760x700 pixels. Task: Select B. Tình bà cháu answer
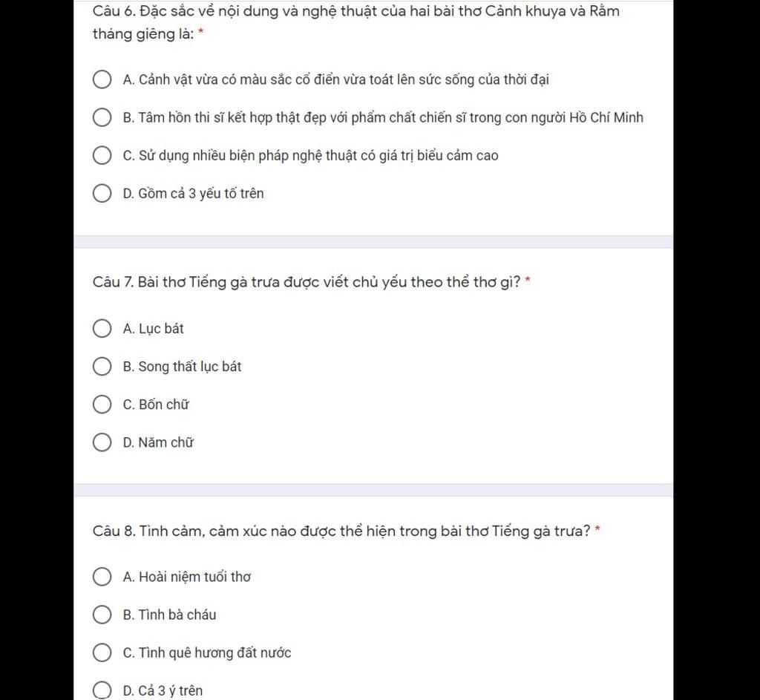pyautogui.click(x=102, y=614)
